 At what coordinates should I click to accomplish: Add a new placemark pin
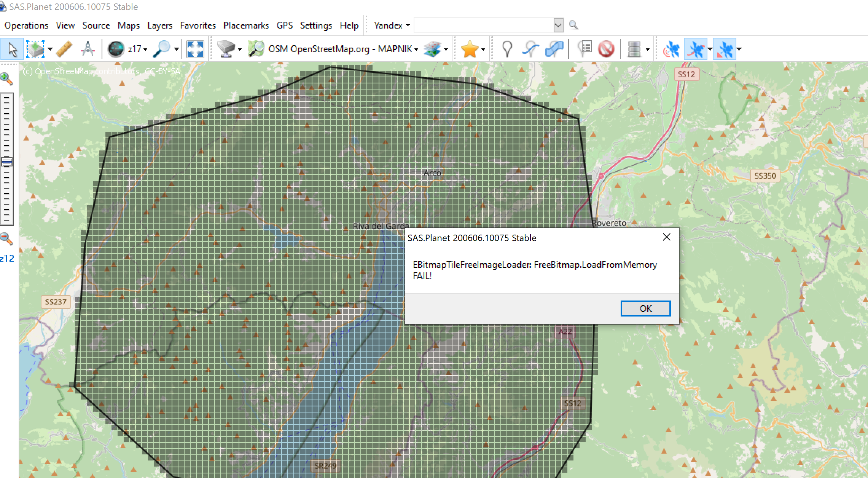click(x=507, y=49)
